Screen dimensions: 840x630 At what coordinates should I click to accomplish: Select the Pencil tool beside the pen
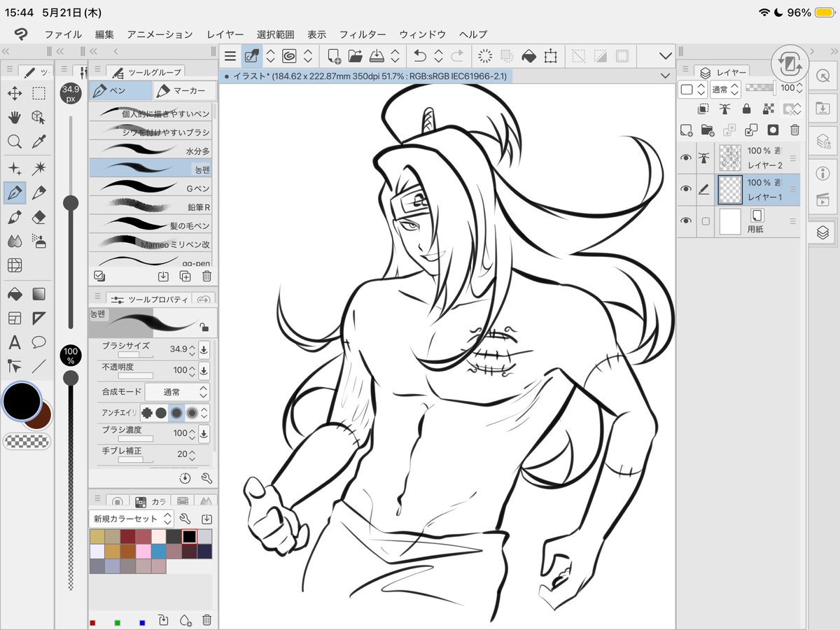click(39, 192)
